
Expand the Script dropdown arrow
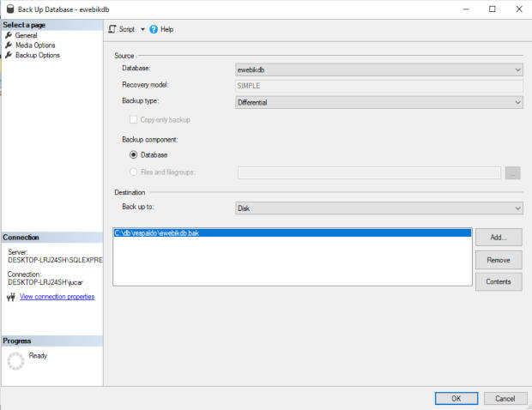tap(142, 29)
